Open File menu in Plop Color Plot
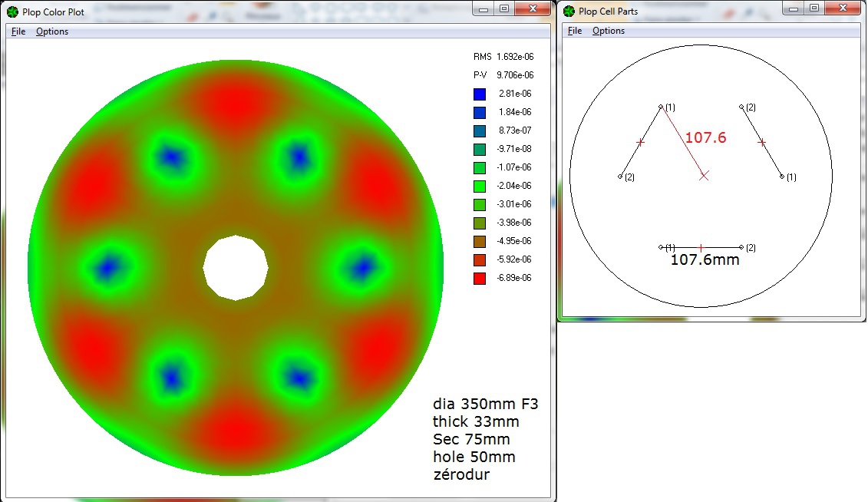This screenshot has height=502, width=868. pyautogui.click(x=18, y=31)
